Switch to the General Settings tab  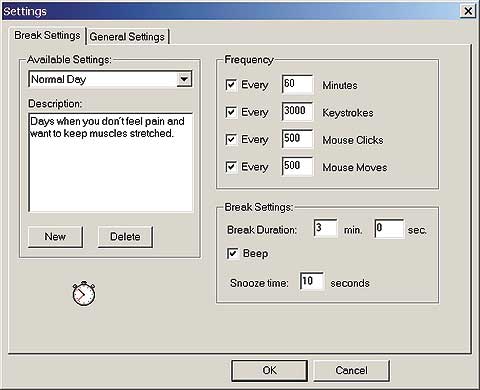click(x=127, y=36)
